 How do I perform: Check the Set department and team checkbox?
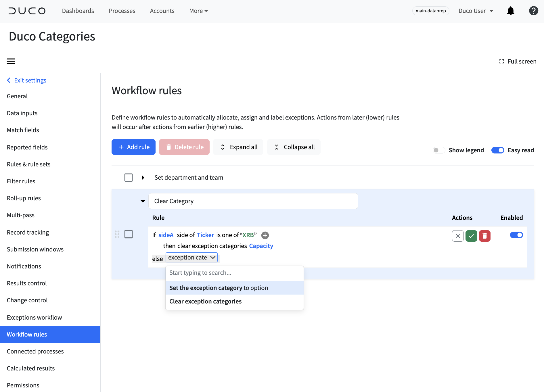pyautogui.click(x=129, y=178)
